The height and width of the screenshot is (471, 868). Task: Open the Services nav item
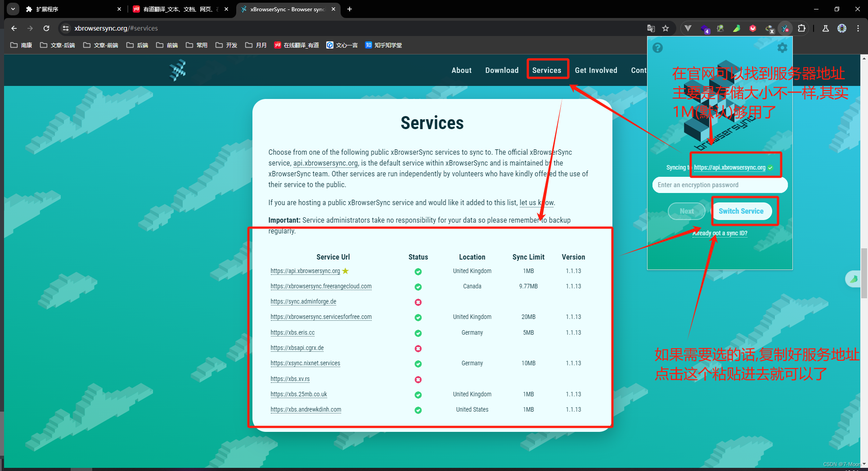pos(547,70)
